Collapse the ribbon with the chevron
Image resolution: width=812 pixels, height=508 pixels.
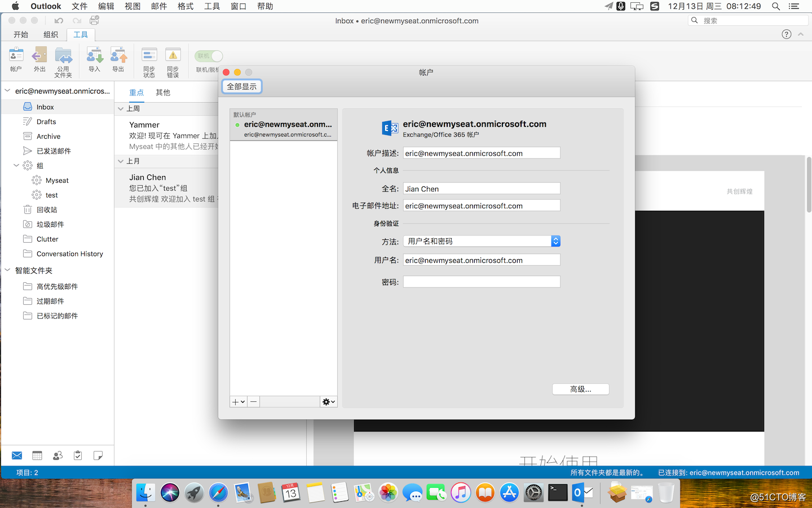click(801, 34)
